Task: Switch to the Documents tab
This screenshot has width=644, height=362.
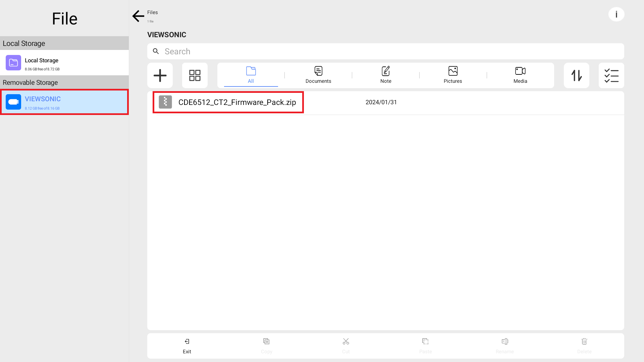Action: click(318, 75)
